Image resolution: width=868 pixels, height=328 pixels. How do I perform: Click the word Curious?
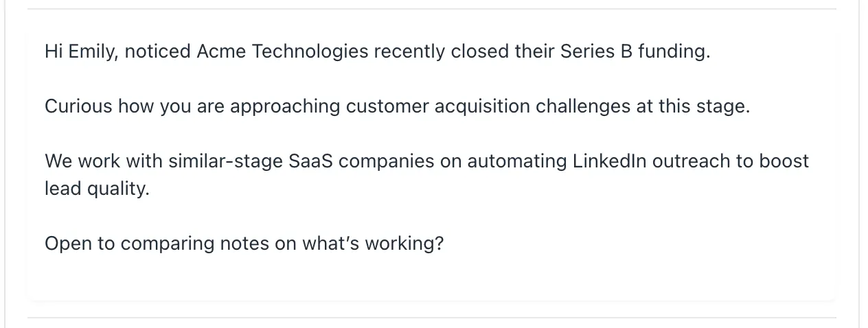pos(78,106)
